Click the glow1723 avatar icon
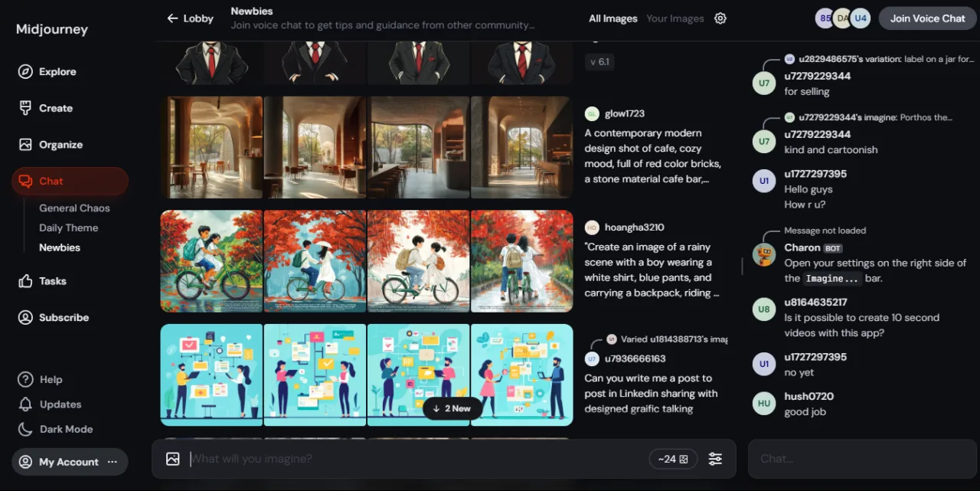Screen dimensions: 980x491 click(592, 113)
